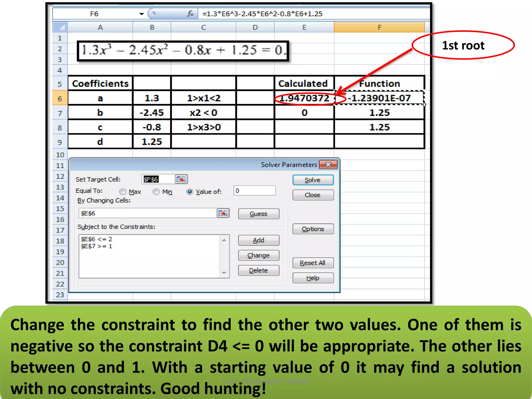Click the Coefficients header cell
Image resolution: width=532 pixels, height=399 pixels.
[100, 83]
